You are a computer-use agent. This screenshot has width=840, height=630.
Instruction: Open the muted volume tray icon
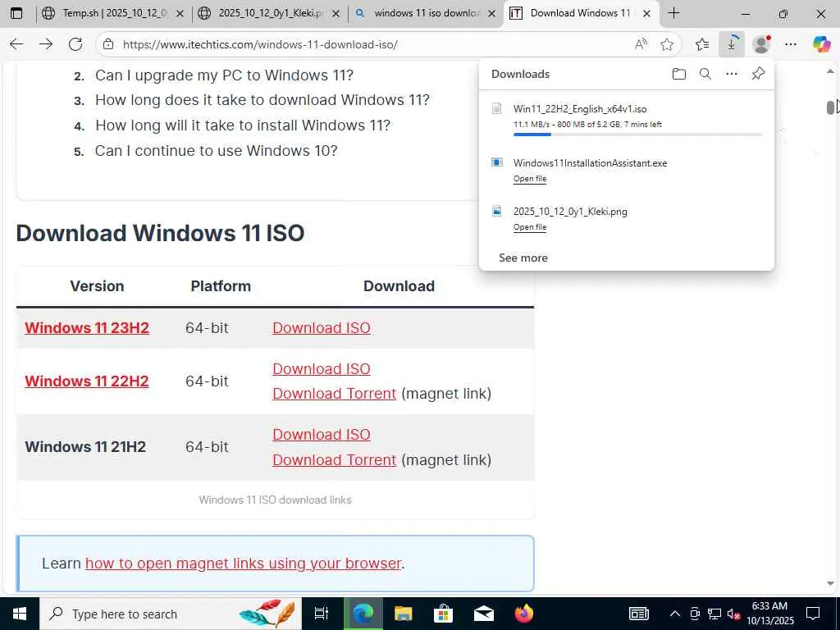point(733,614)
